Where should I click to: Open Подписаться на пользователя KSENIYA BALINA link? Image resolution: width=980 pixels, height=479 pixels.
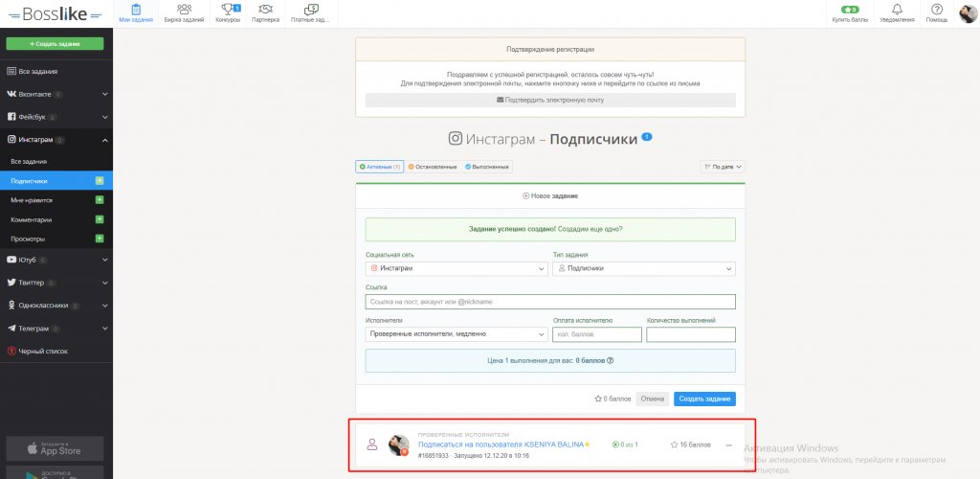click(501, 445)
